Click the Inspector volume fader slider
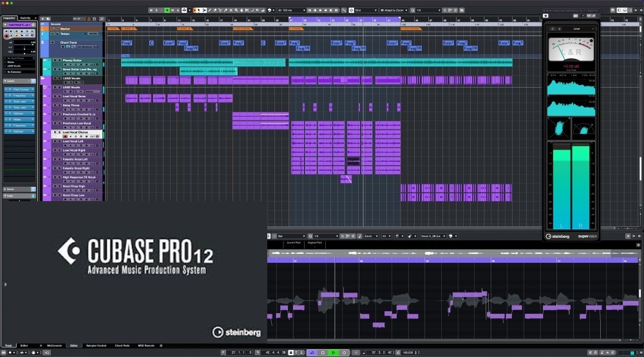Viewport: 644px width, 357px height. (23, 44)
